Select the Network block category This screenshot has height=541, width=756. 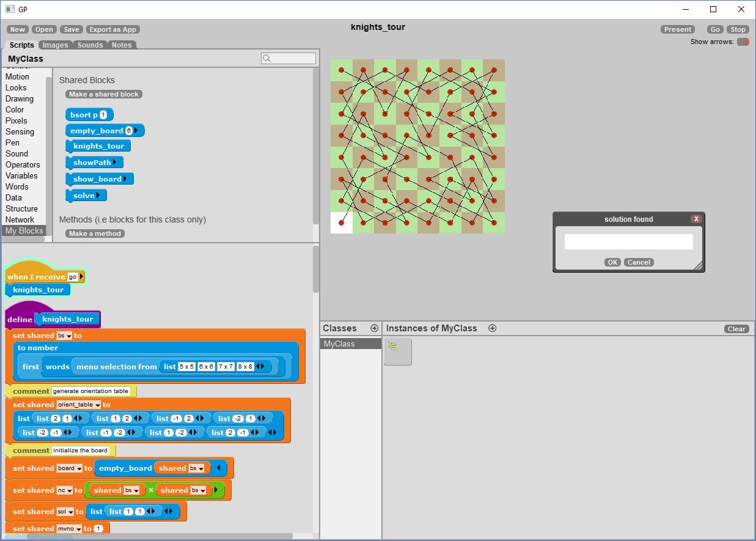click(x=20, y=219)
